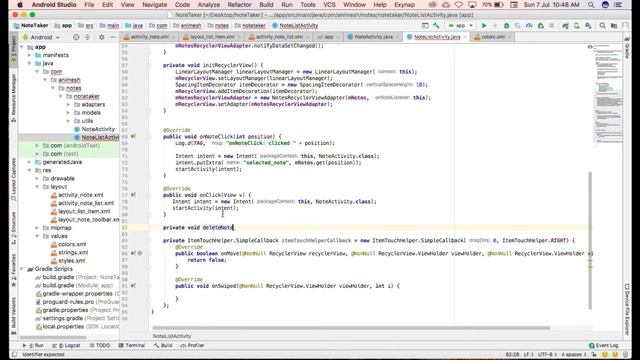Click the gutter icon beside onMove method

tap(133, 253)
